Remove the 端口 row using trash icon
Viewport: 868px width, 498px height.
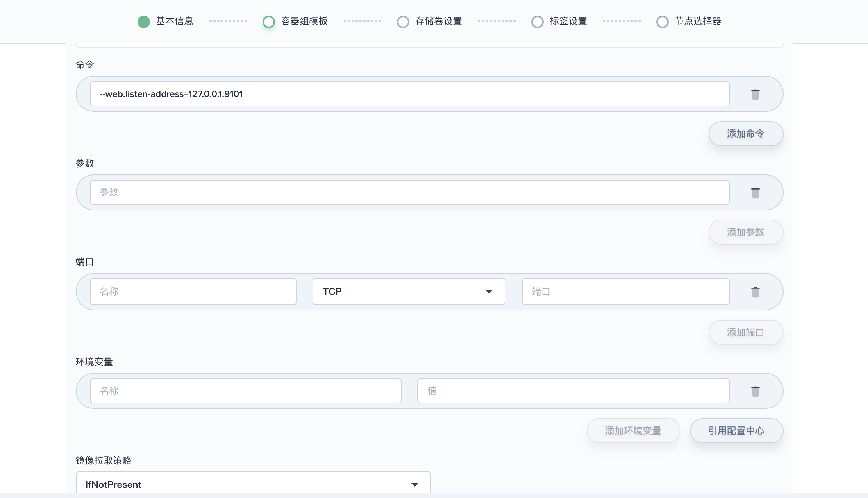point(755,292)
